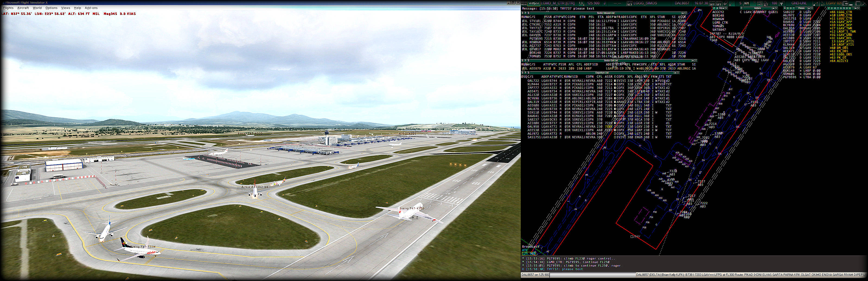Click the OPEN SCT sector file icon
The height and width of the screenshot is (281, 868).
(630, 3)
